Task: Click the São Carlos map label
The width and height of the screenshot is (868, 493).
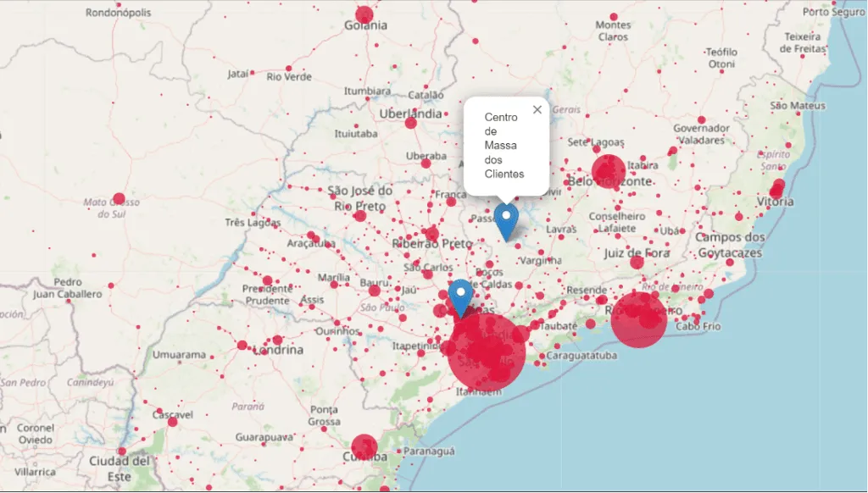Action: [428, 267]
